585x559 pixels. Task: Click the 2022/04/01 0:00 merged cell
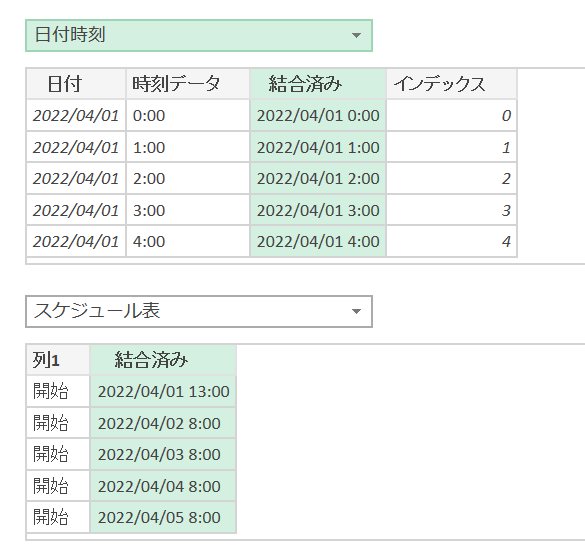pos(318,115)
